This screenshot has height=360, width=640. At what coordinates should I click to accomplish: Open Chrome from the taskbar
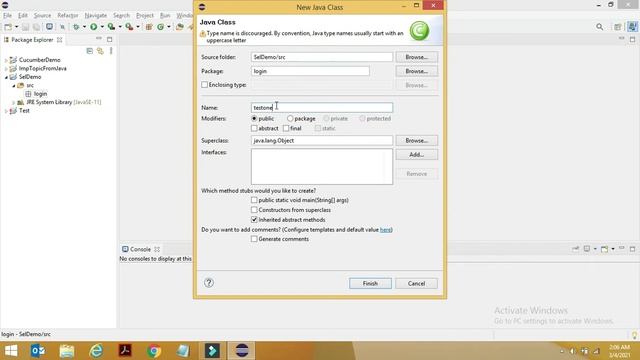pyautogui.click(x=154, y=351)
